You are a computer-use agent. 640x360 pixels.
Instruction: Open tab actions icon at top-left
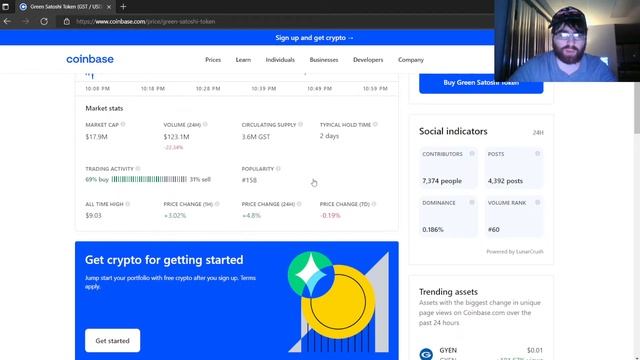5,7
